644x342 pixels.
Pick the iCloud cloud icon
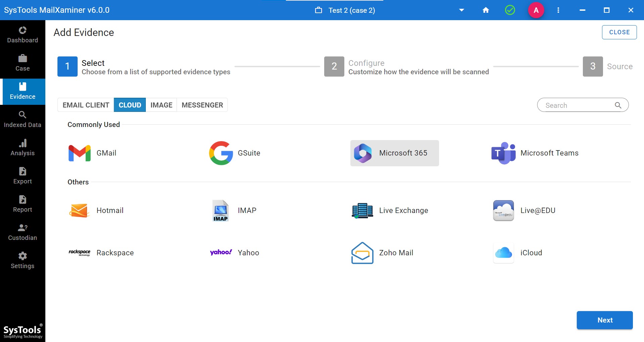point(503,253)
